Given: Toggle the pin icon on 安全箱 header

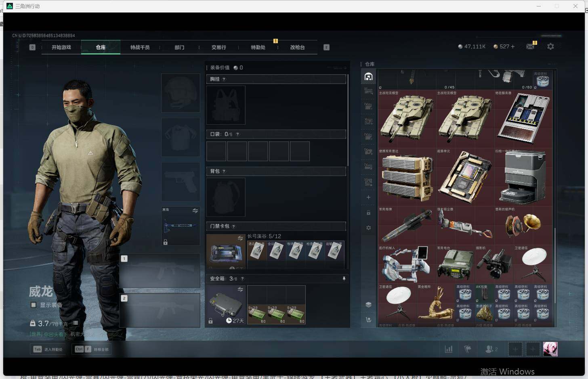Looking at the screenshot, I should [344, 279].
